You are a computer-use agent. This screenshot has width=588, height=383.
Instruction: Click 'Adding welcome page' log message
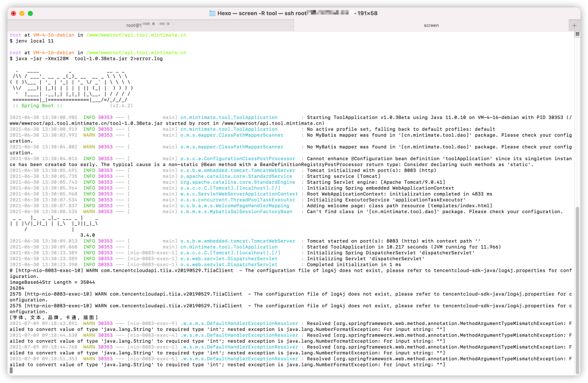coord(400,206)
